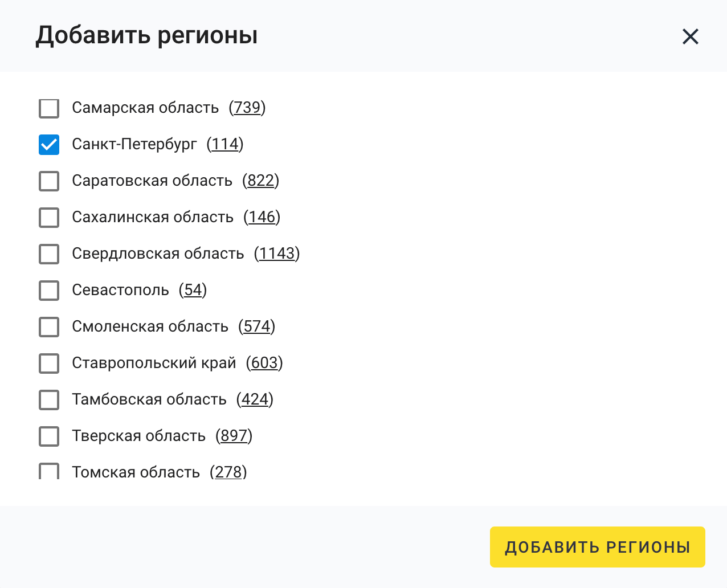Click the Томская область label
The width and height of the screenshot is (727, 588).
click(x=136, y=472)
